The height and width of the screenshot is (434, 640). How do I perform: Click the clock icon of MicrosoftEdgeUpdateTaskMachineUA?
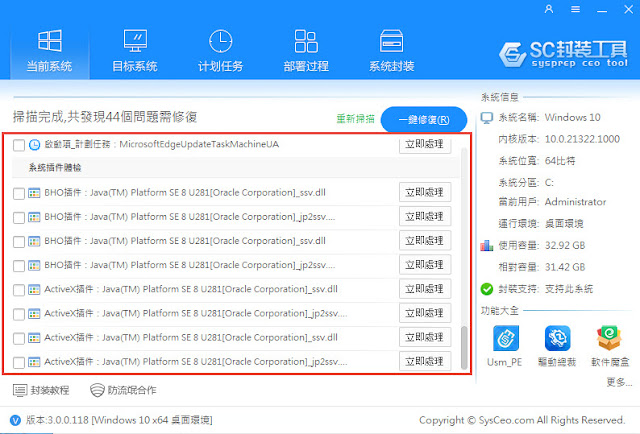(35, 145)
